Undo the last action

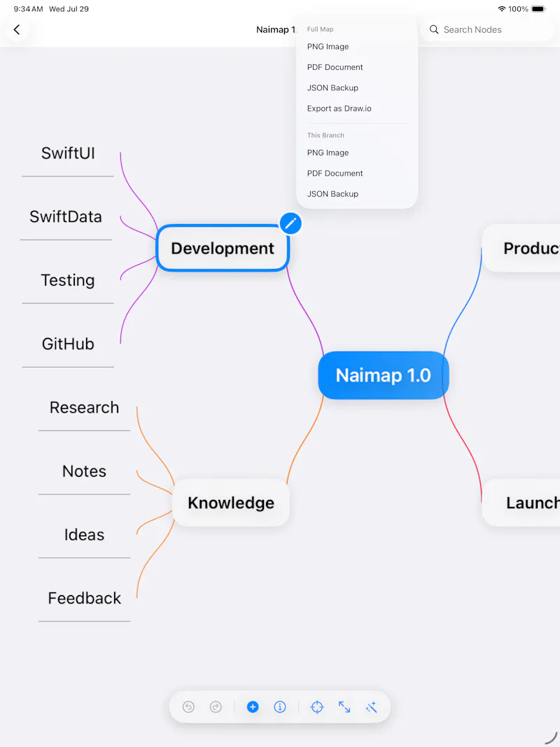(188, 707)
